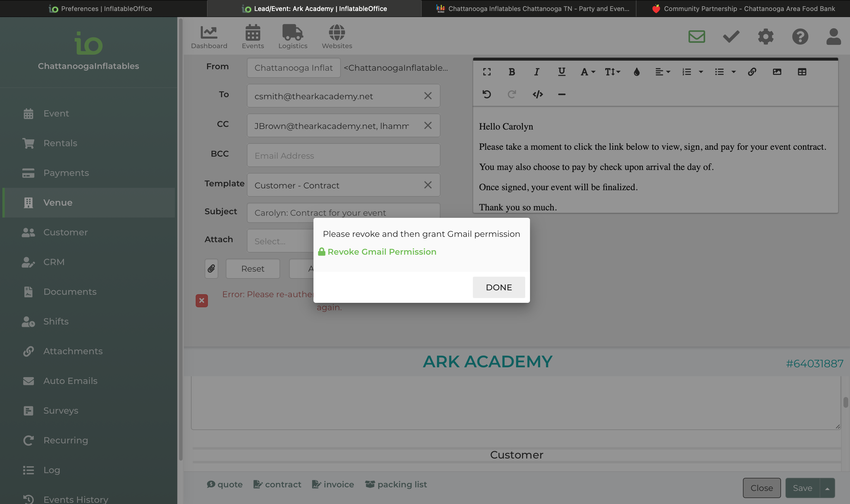Click the paperclip attachment button

pyautogui.click(x=211, y=269)
